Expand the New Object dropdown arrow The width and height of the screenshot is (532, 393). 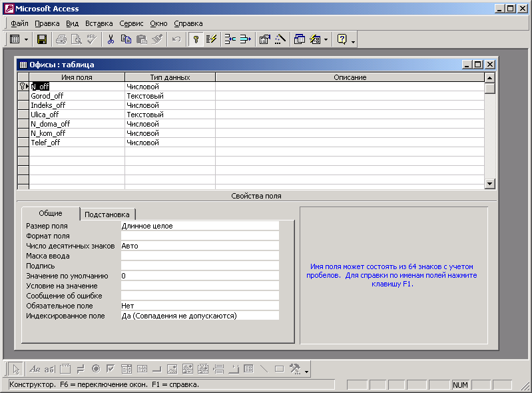point(326,39)
